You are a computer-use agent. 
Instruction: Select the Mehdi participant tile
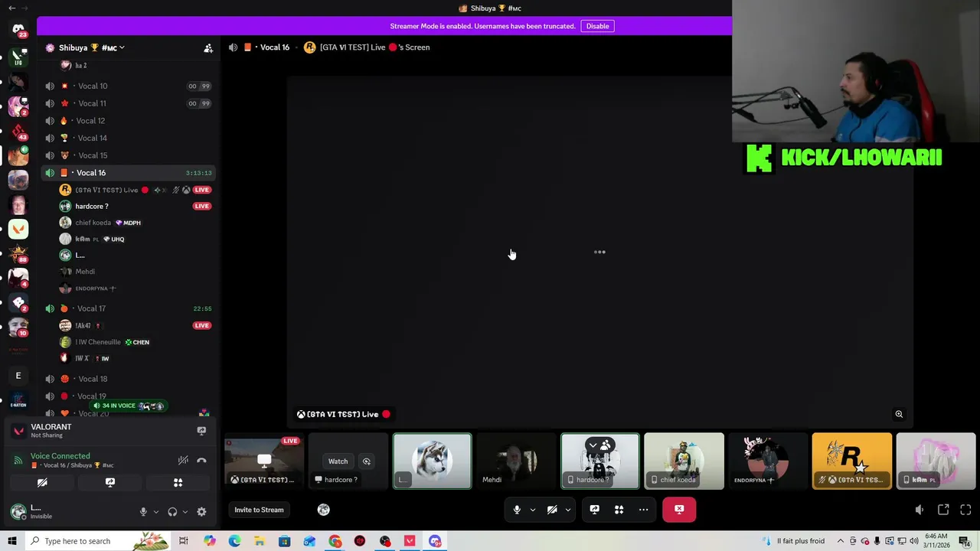pyautogui.click(x=516, y=461)
